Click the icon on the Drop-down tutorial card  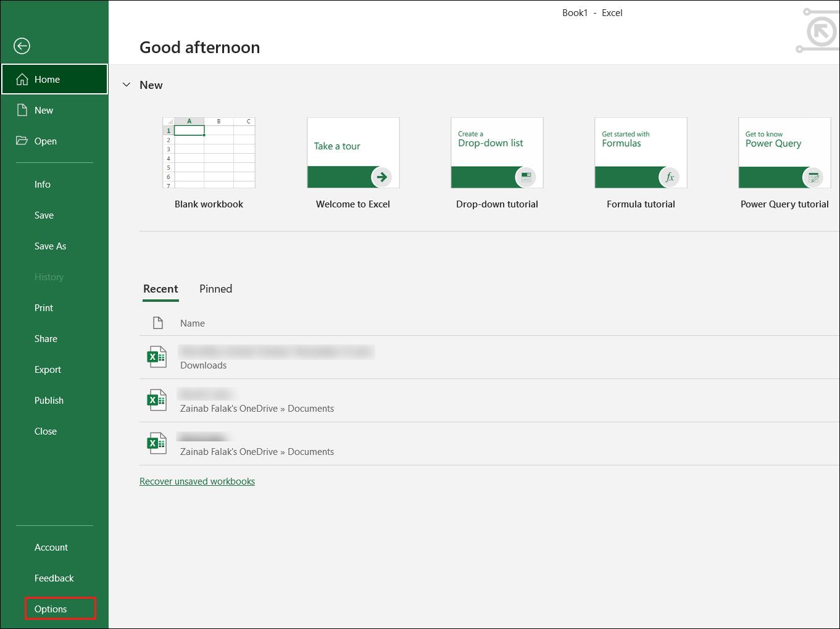(526, 177)
